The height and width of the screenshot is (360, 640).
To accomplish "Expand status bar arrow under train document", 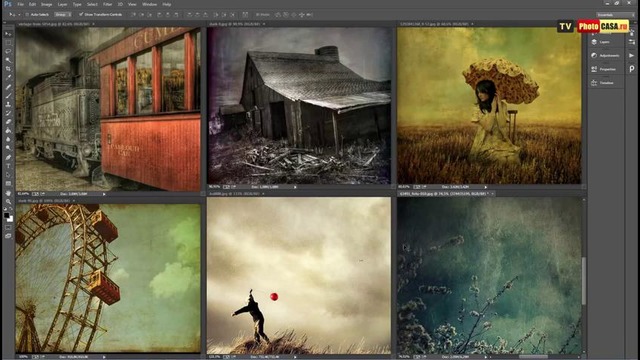I will pos(104,194).
